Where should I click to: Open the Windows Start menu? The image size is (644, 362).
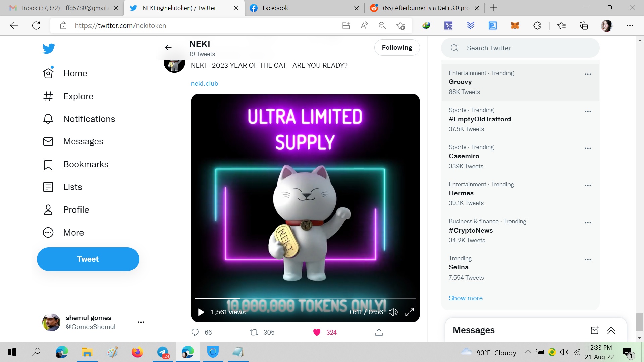click(x=12, y=352)
